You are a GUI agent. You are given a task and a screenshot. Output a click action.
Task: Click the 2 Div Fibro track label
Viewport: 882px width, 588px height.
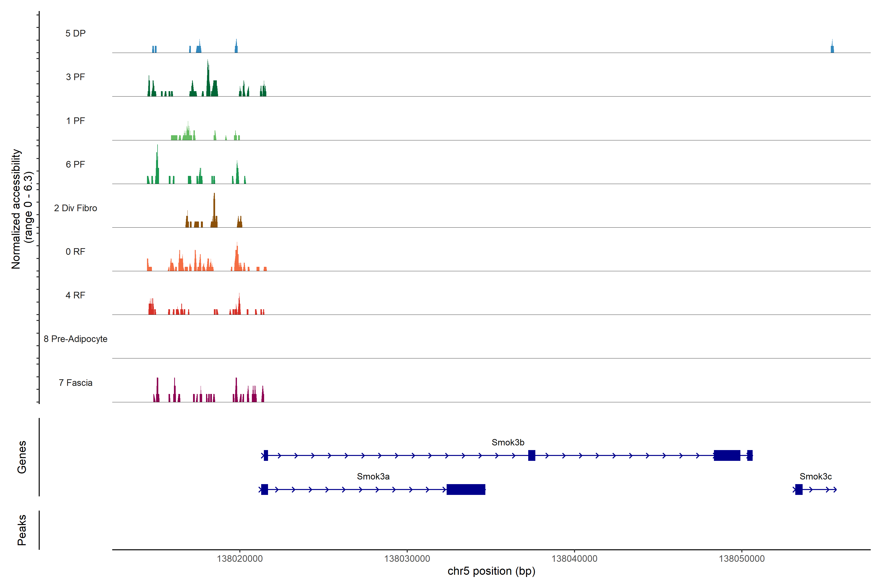pos(75,208)
